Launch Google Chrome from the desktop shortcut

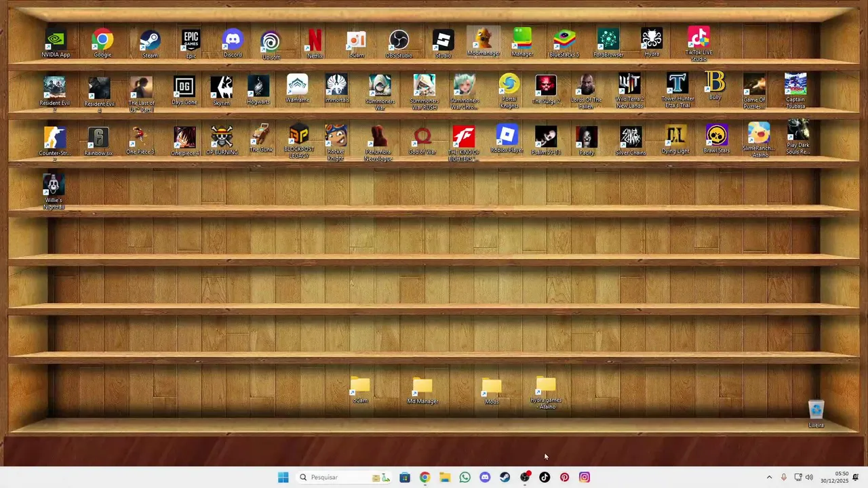tap(102, 44)
